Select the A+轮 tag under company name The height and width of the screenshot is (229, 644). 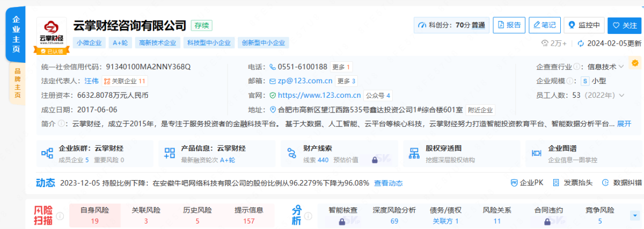click(120, 43)
